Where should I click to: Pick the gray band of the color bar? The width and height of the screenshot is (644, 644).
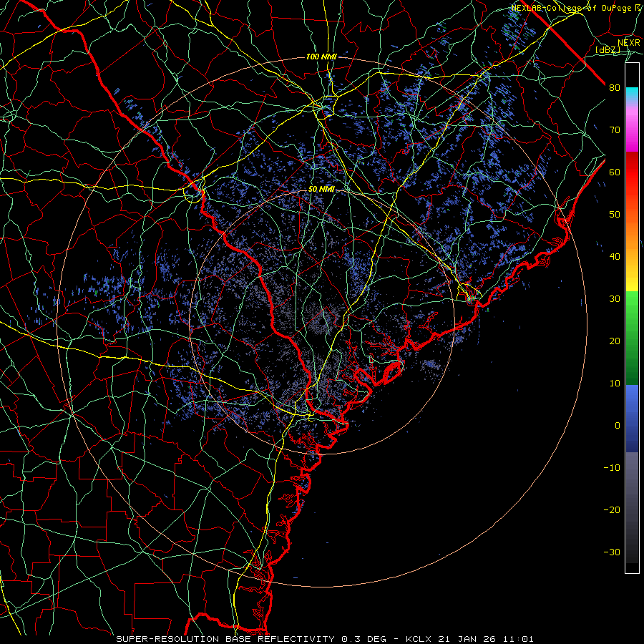632,507
